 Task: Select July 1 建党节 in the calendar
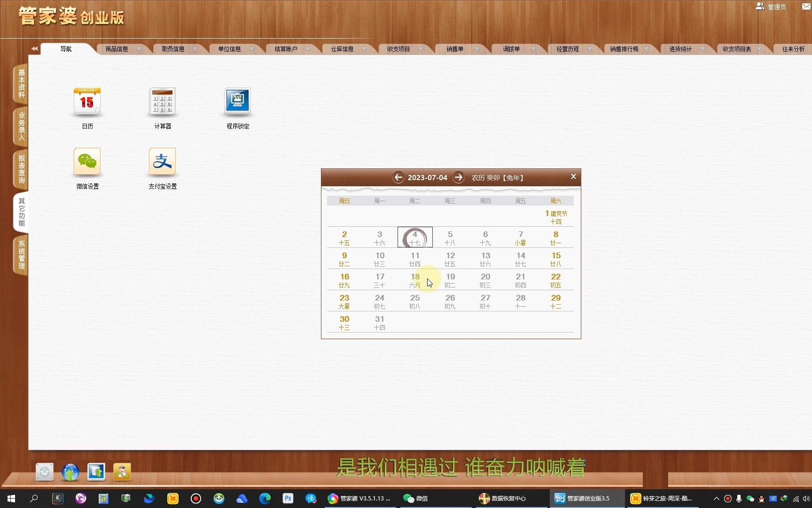click(556, 217)
